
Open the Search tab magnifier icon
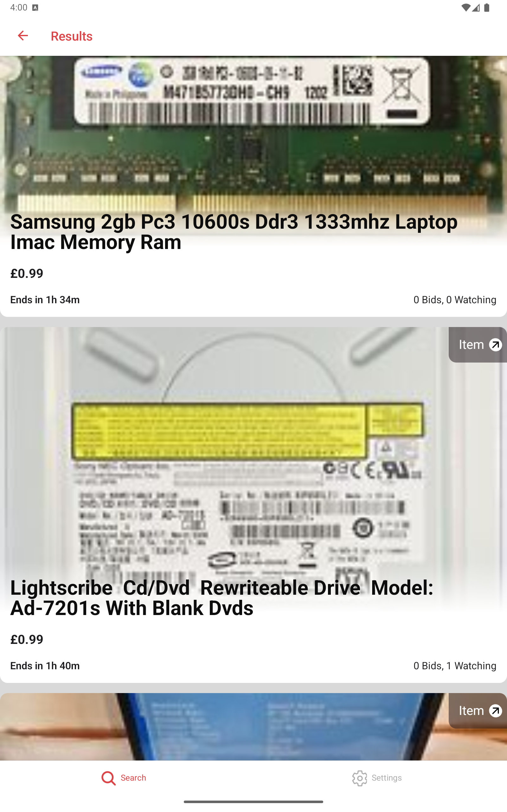108,778
